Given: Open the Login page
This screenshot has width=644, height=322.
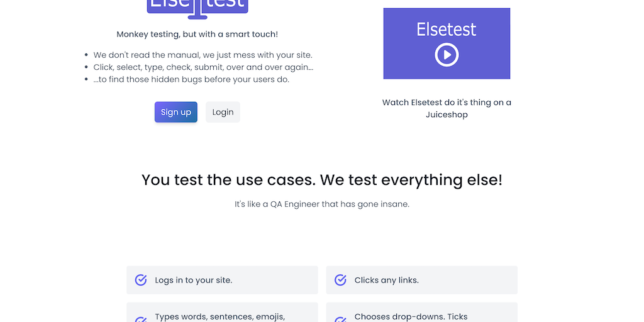Looking at the screenshot, I should (x=223, y=112).
